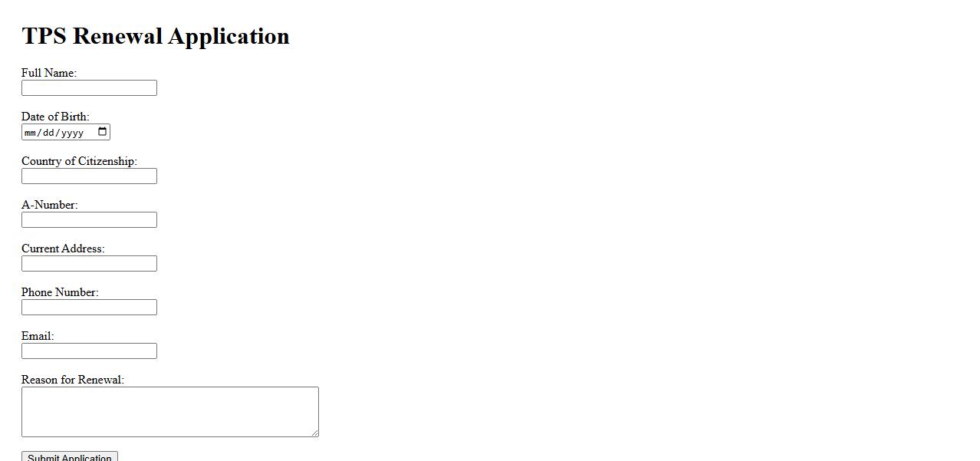The height and width of the screenshot is (461, 980).
Task: Click inside the Reason for Renewal textarea
Action: (x=169, y=412)
